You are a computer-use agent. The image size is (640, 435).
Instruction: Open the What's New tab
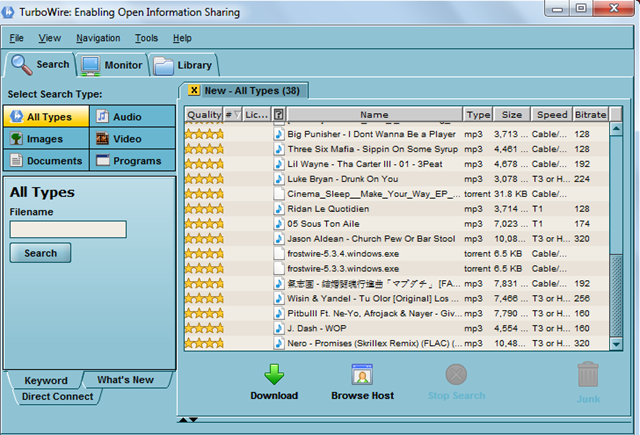pyautogui.click(x=126, y=380)
